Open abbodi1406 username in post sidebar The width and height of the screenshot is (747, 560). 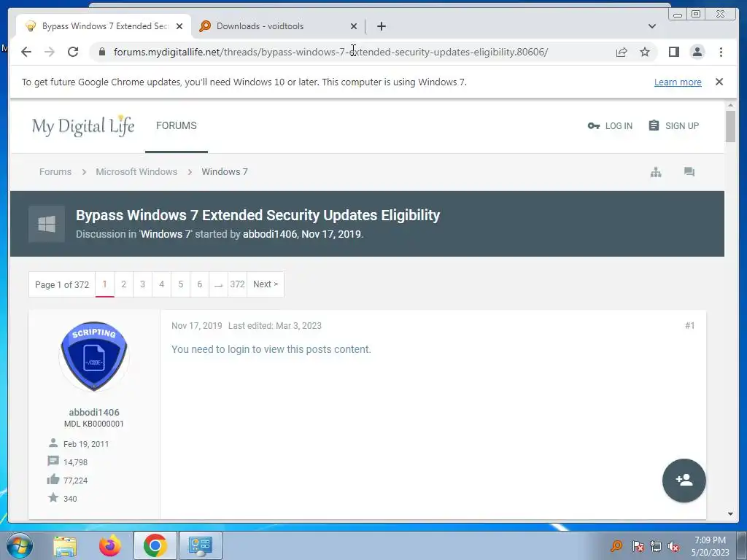pos(94,413)
